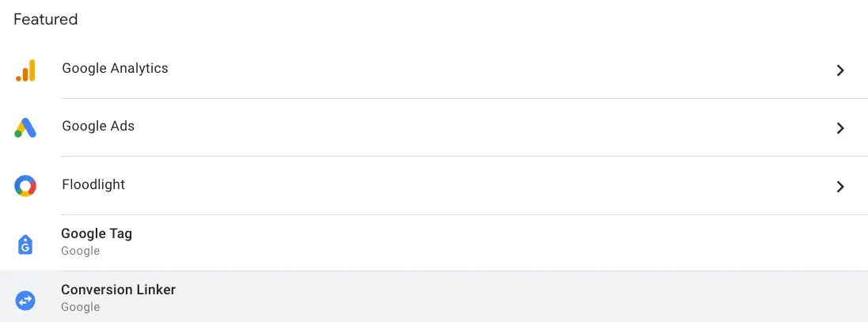Click the Google Ads logo icon
Image resolution: width=868 pixels, height=322 pixels.
25,128
